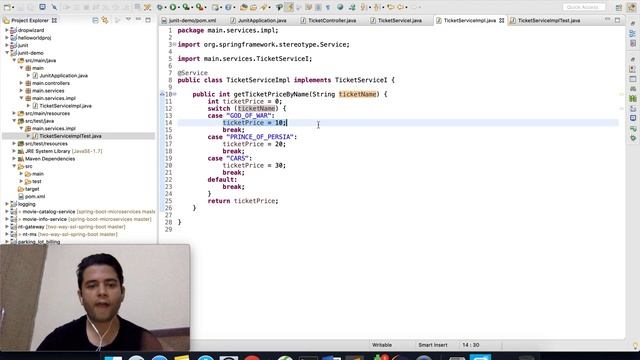Expand the logging project
This screenshot has height=360, width=640.
click(x=7, y=204)
